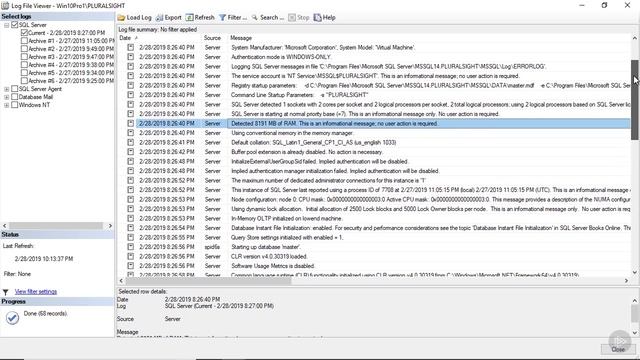Select the Query Store settings initialized row
This screenshot has width=640, height=360.
coord(373,237)
